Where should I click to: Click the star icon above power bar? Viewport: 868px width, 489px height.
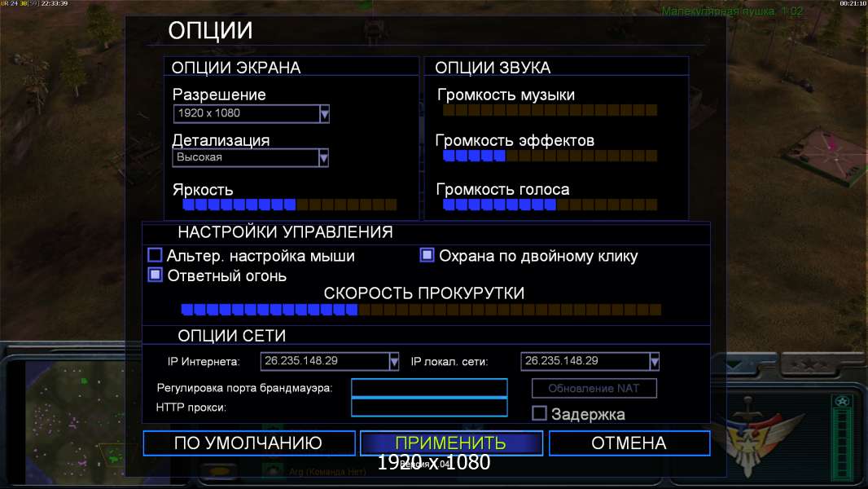point(843,402)
